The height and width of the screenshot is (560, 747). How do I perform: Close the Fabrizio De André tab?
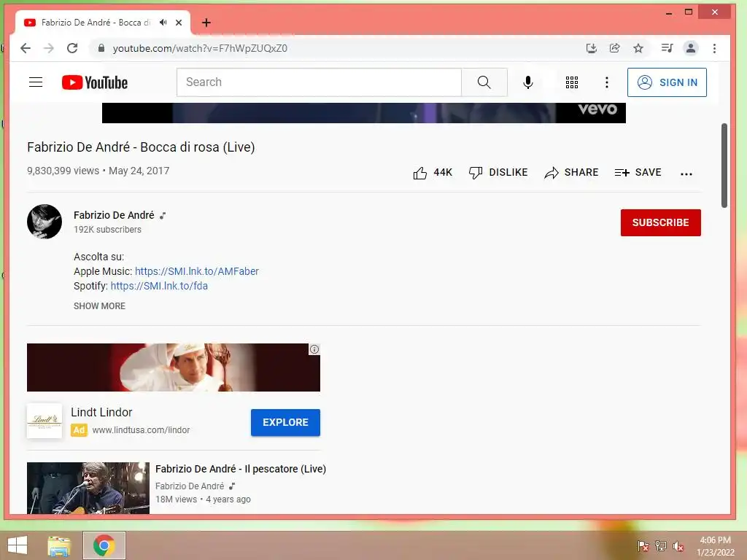coord(179,23)
